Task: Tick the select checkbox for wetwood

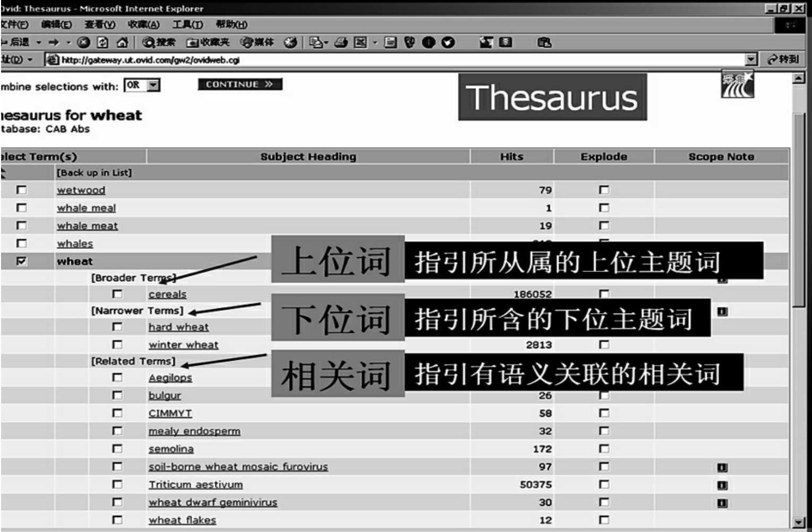Action: click(x=21, y=190)
